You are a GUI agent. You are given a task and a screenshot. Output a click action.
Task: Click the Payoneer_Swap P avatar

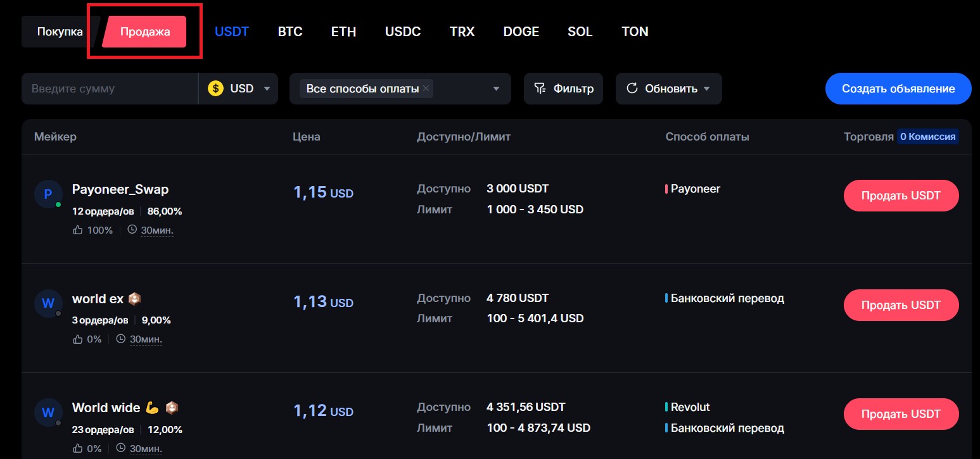pyautogui.click(x=48, y=194)
